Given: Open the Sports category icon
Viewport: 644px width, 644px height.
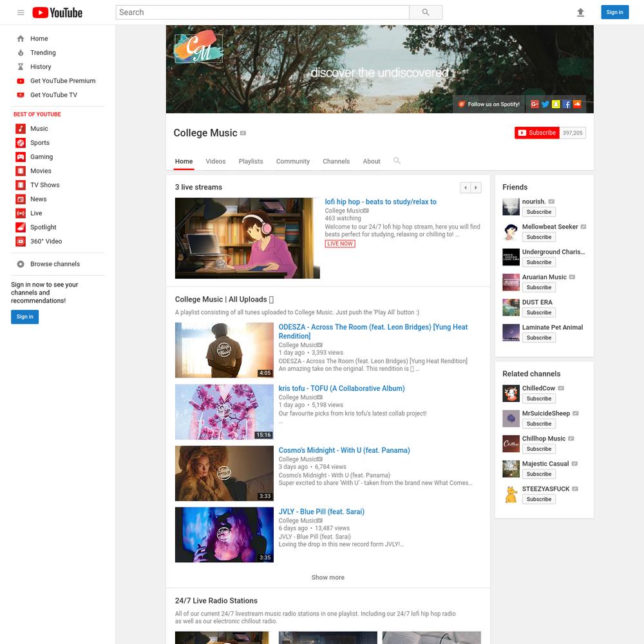Looking at the screenshot, I should coord(21,142).
